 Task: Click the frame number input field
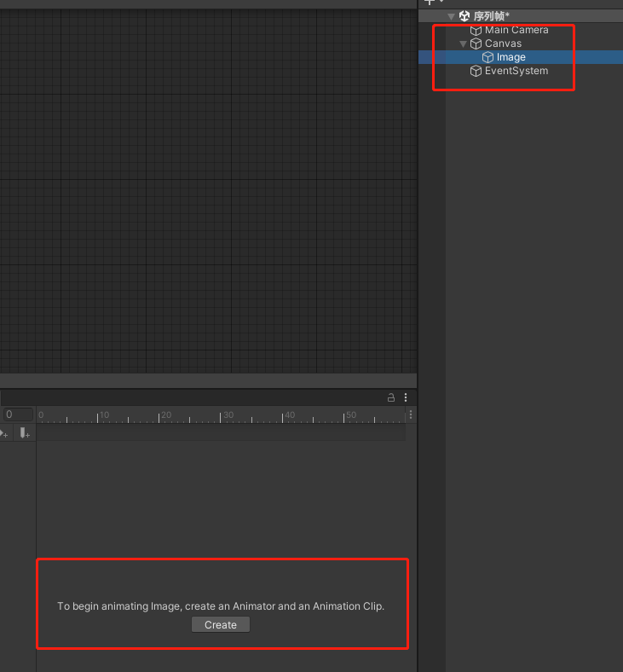18,414
